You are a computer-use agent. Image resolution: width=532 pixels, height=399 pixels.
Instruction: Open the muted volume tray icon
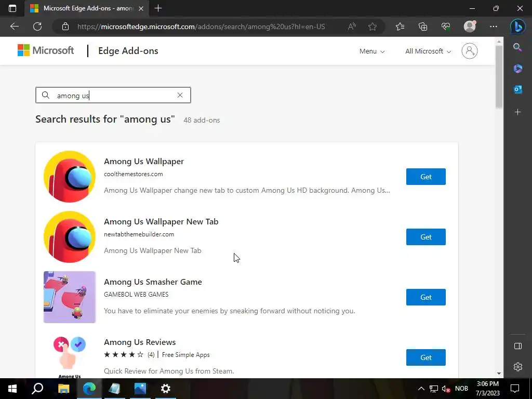[446, 389]
